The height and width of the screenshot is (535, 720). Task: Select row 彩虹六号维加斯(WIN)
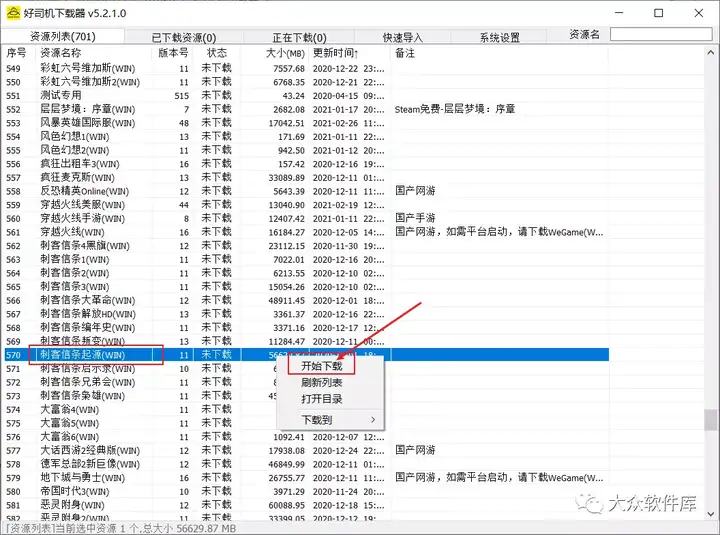(x=307, y=68)
